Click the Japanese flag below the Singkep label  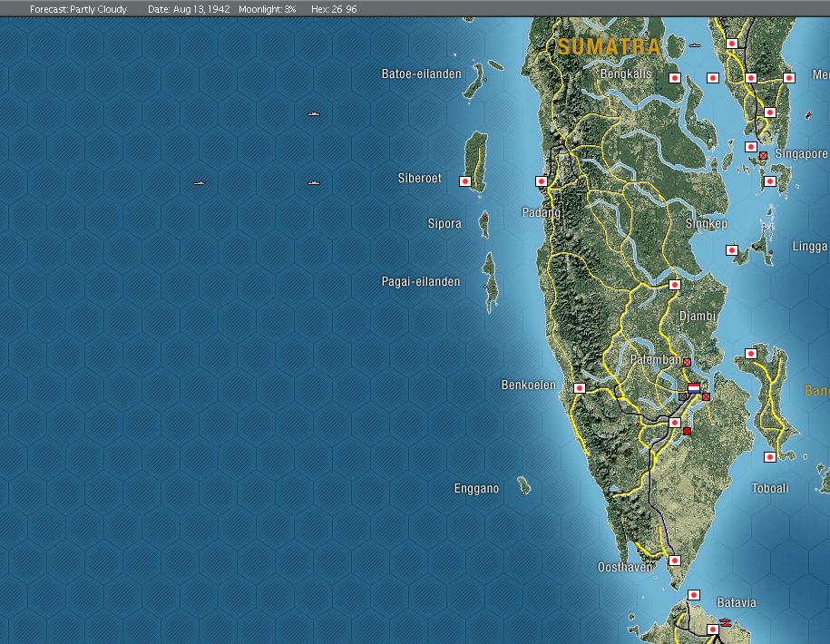coord(731,250)
